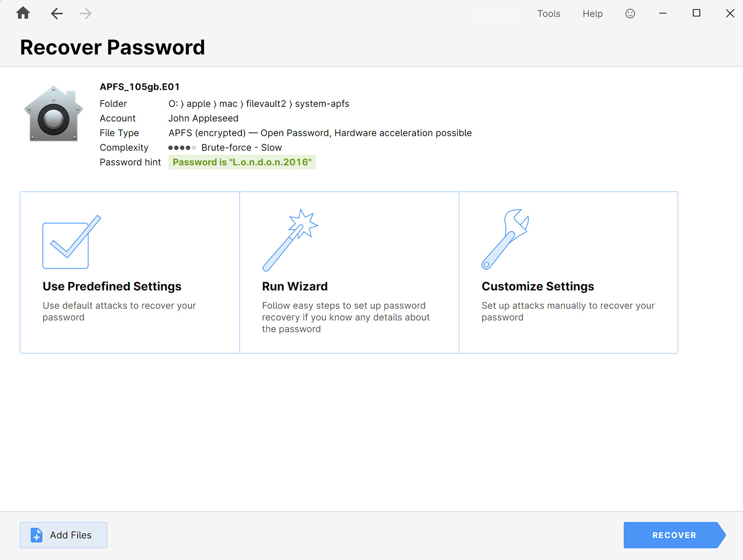
Task: Close the application window
Action: (x=730, y=13)
